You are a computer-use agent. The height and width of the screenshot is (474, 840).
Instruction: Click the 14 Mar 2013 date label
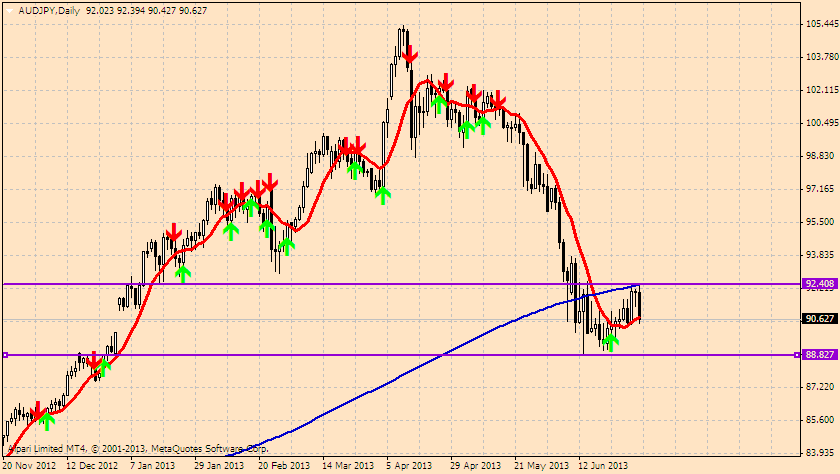348,465
